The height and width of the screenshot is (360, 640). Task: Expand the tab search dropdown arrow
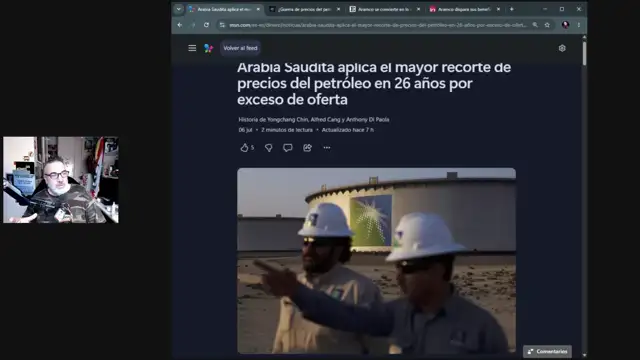click(178, 9)
